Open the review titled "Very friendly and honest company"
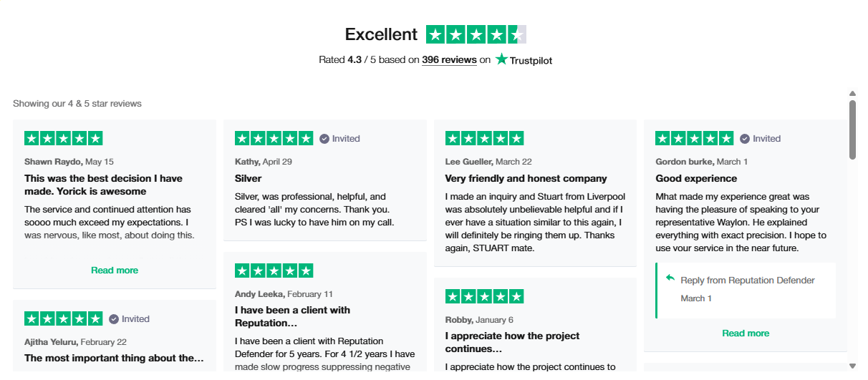 point(526,179)
